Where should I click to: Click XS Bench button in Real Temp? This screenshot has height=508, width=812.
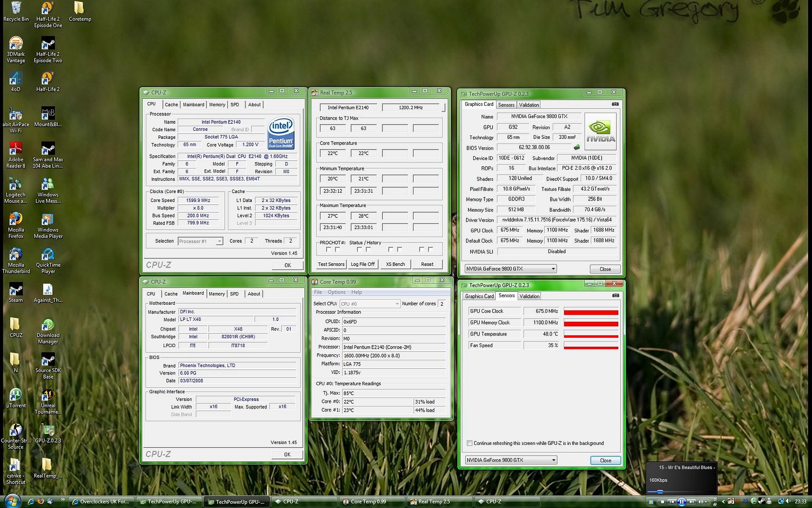tap(395, 264)
